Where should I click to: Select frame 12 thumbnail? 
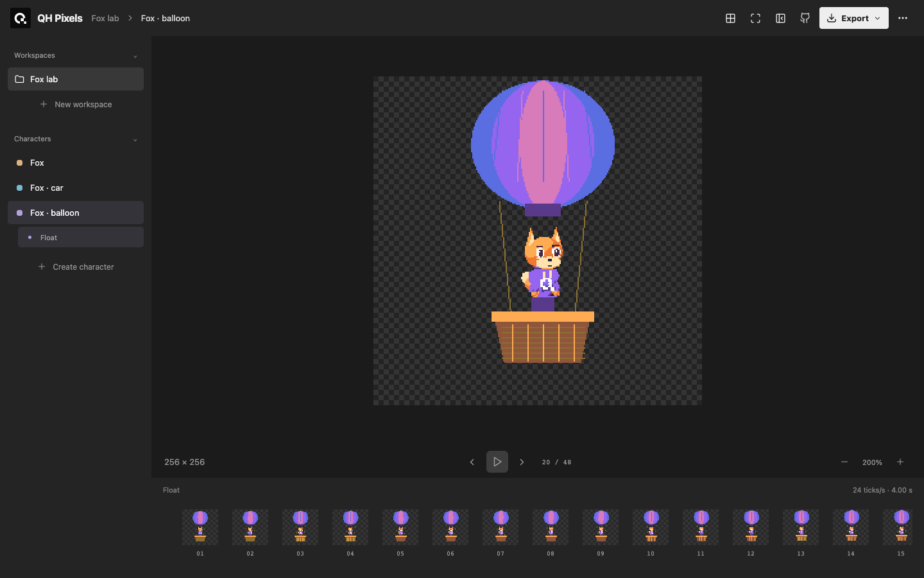pyautogui.click(x=751, y=527)
